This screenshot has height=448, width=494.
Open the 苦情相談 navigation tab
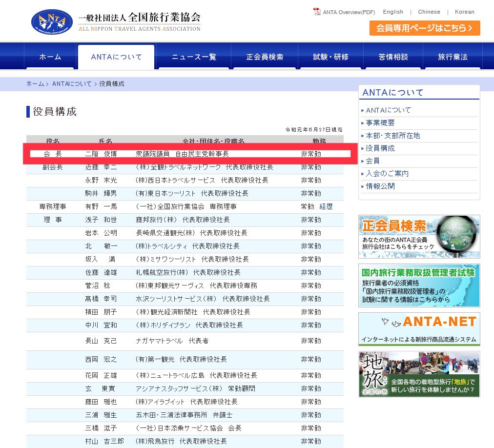point(393,57)
